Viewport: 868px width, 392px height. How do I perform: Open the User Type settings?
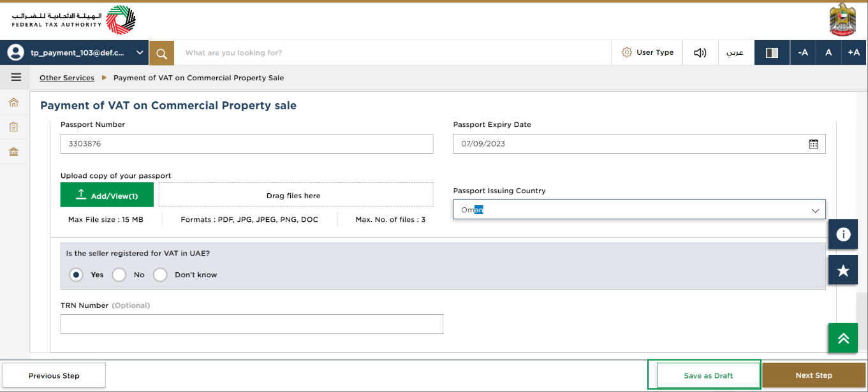647,53
